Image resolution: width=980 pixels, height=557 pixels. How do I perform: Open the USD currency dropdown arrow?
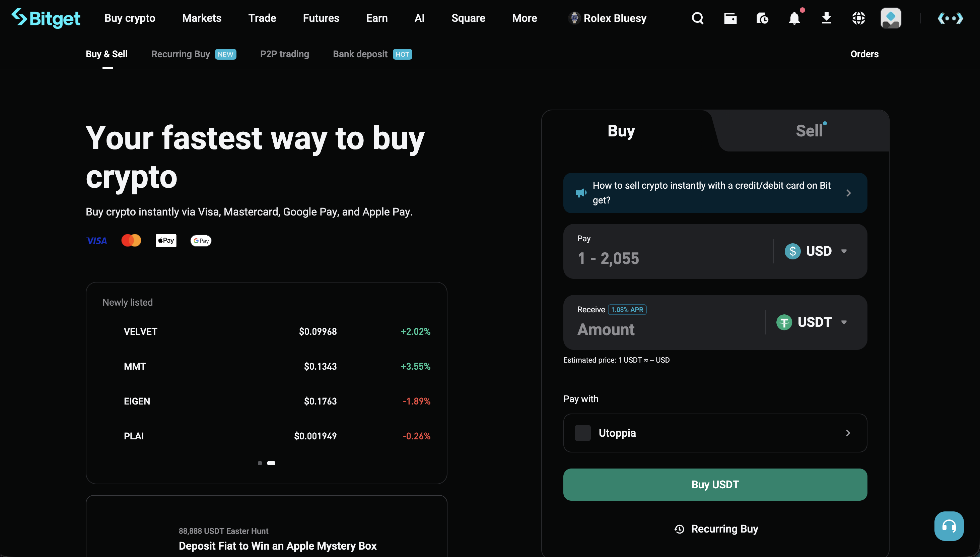pyautogui.click(x=844, y=251)
